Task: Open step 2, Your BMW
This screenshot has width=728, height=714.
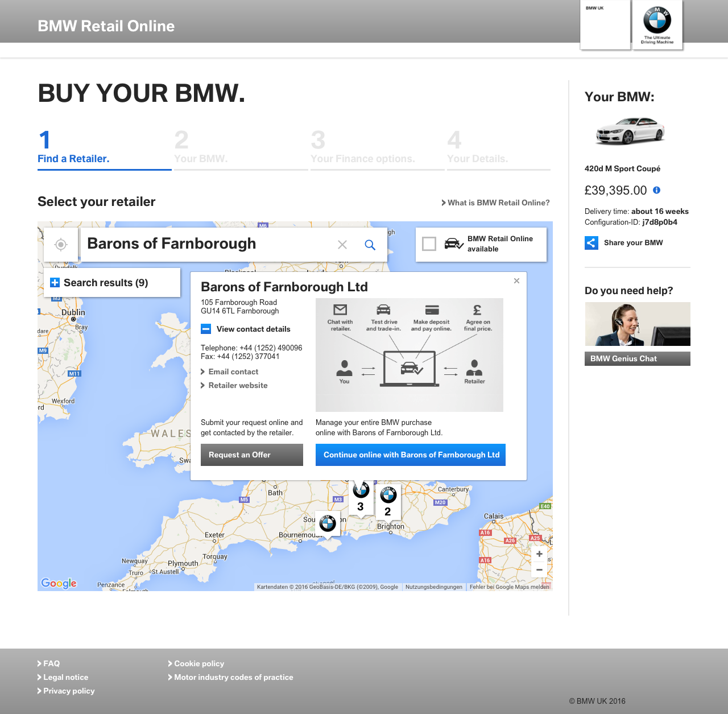Action: 201,148
